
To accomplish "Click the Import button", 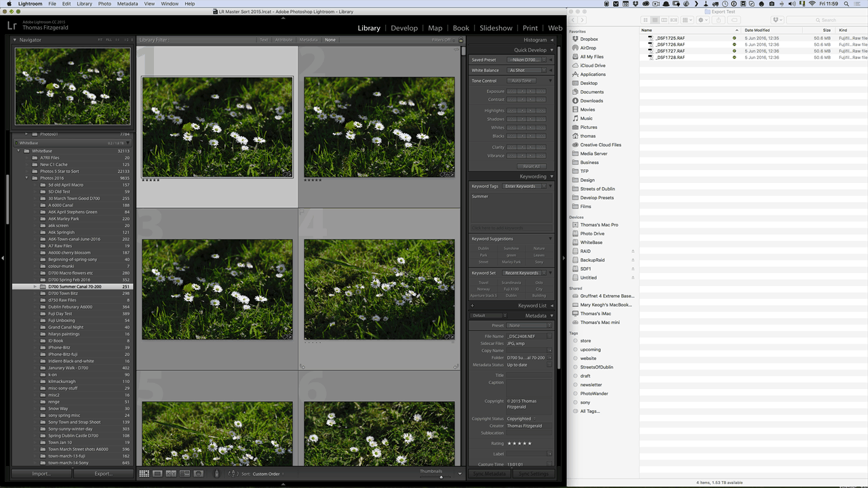I will coord(41,474).
